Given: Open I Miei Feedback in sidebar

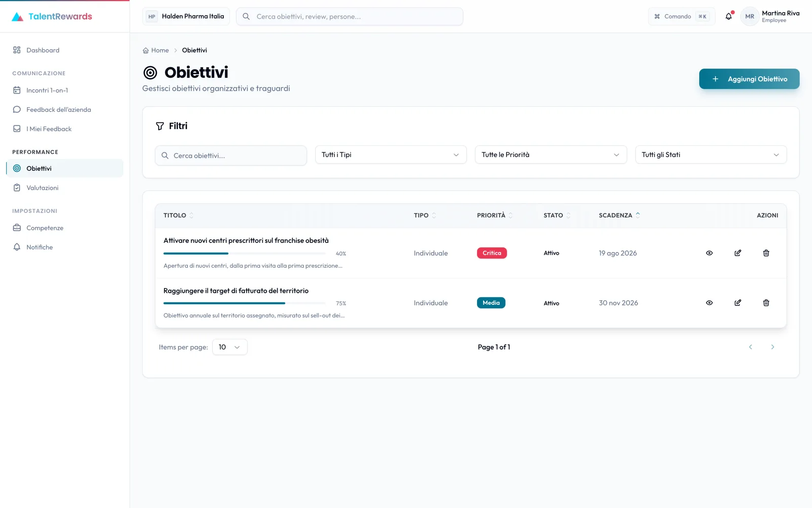Looking at the screenshot, I should click(65, 129).
